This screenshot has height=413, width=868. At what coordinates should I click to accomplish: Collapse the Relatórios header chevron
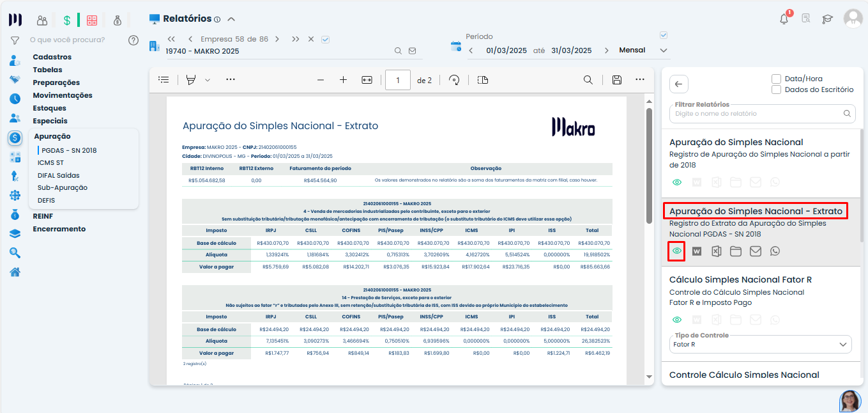pos(231,19)
